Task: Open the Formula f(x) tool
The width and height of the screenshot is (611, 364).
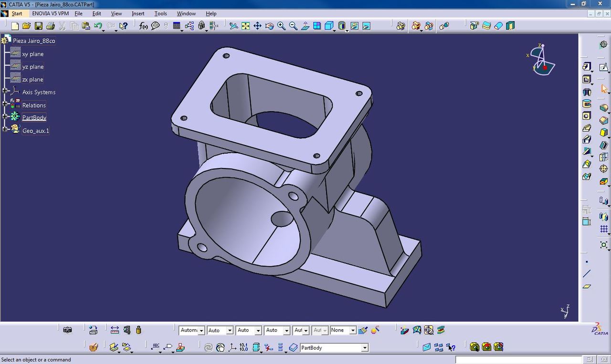Action: click(x=143, y=26)
